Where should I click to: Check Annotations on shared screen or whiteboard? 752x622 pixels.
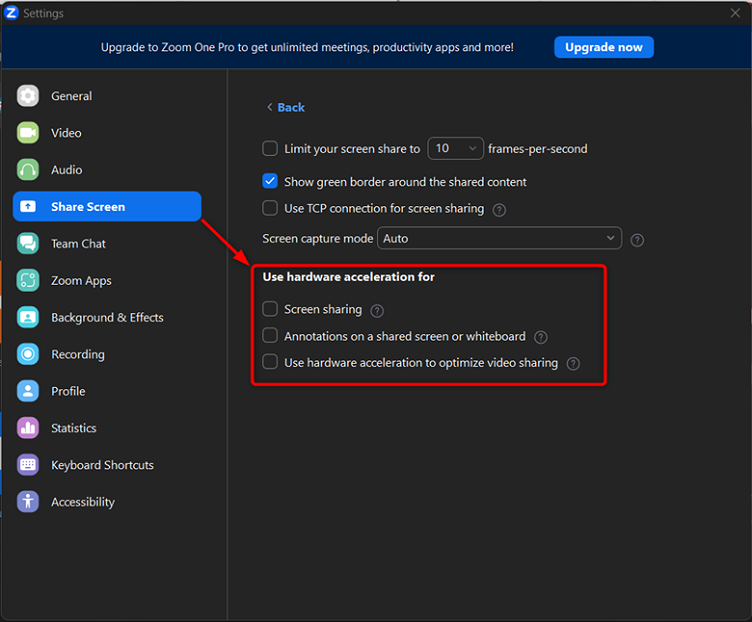point(270,335)
